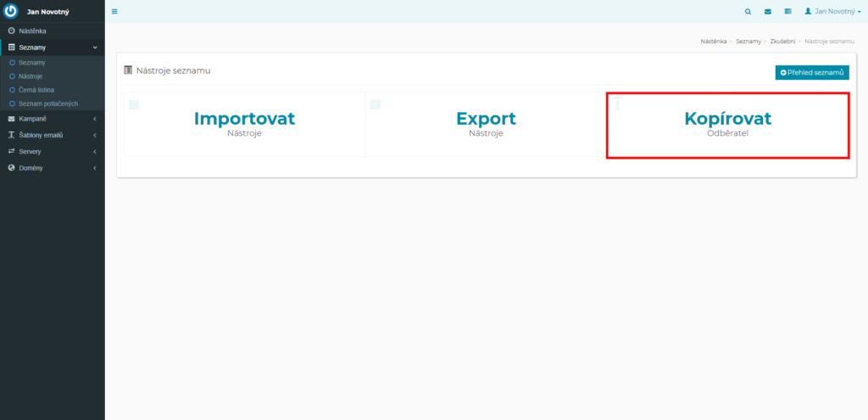Screen dimensions: 868x420
Task: Open the Importovat tool tile
Action: (x=244, y=125)
